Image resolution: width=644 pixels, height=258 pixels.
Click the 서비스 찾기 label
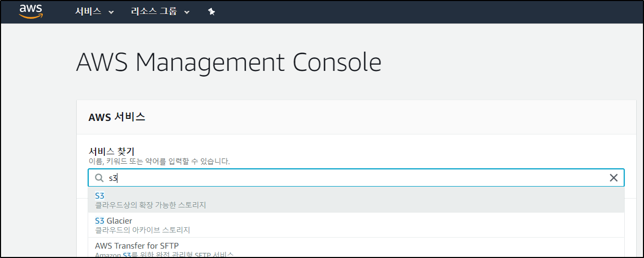click(x=112, y=151)
